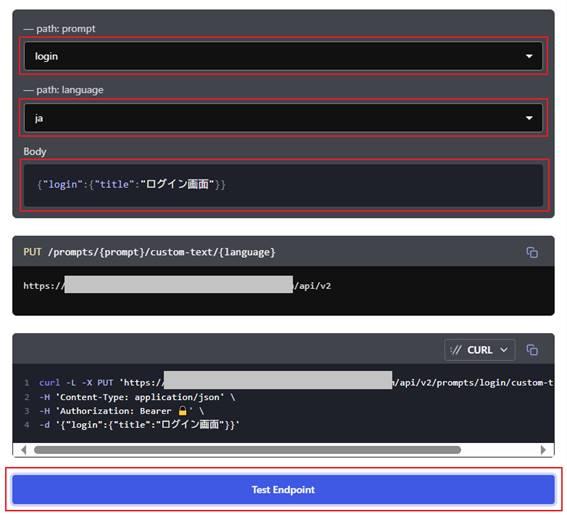This screenshot has height=515, width=567.
Task: Click the Body section label
Action: pyautogui.click(x=35, y=151)
